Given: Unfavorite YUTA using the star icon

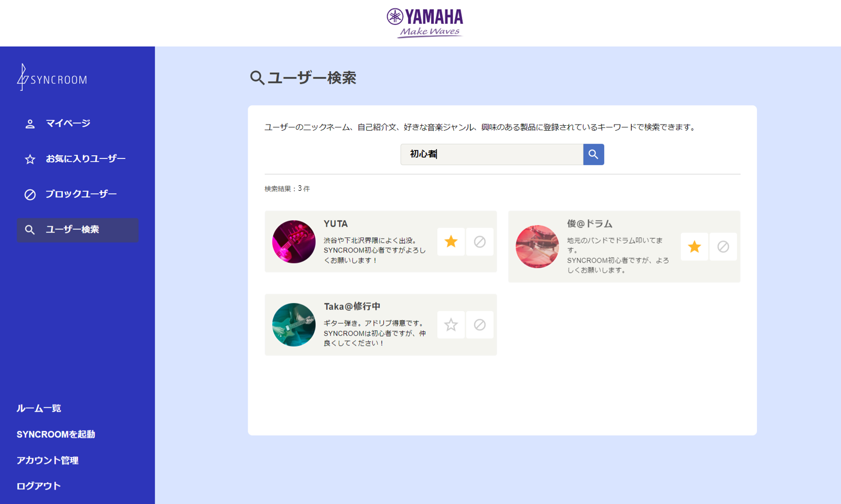Looking at the screenshot, I should [x=451, y=241].
